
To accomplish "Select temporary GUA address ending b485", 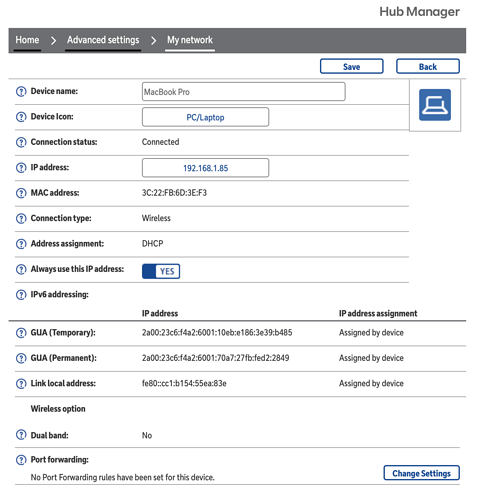I will (x=217, y=333).
